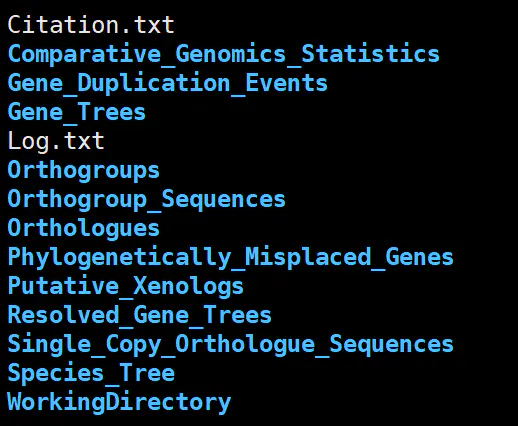Select the Single_Copy_Orthologue_Sequences directory
The image size is (518, 426).
[x=231, y=344]
